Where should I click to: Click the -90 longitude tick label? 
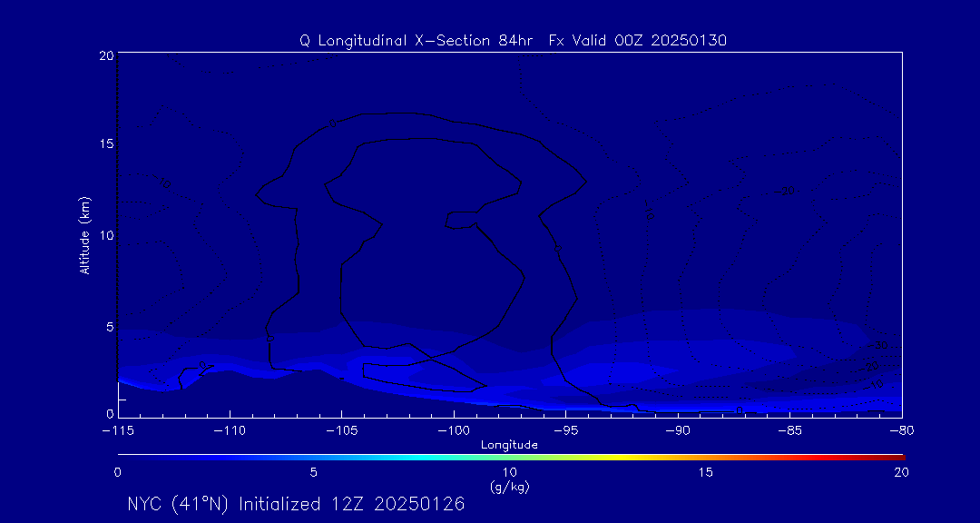pyautogui.click(x=678, y=431)
